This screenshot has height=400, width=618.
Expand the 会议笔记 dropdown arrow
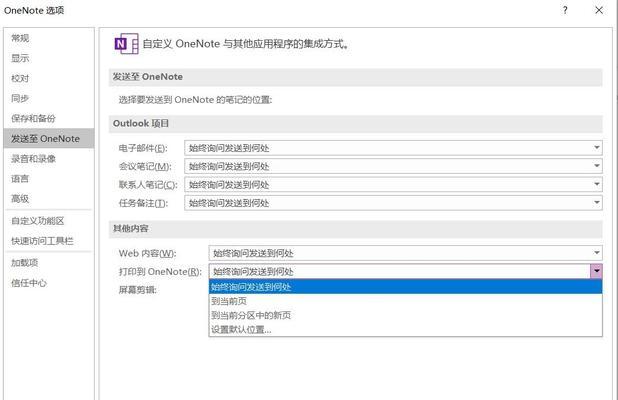pyautogui.click(x=597, y=166)
